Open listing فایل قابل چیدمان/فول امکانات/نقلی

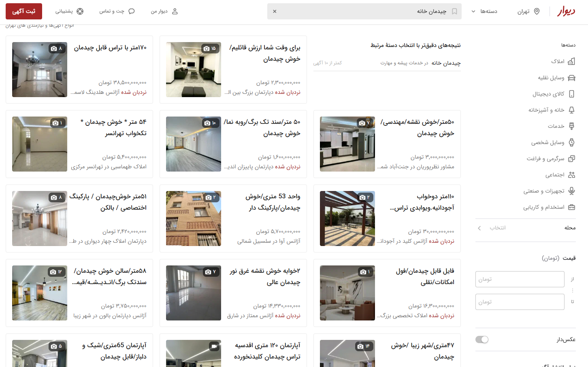tap(387, 293)
